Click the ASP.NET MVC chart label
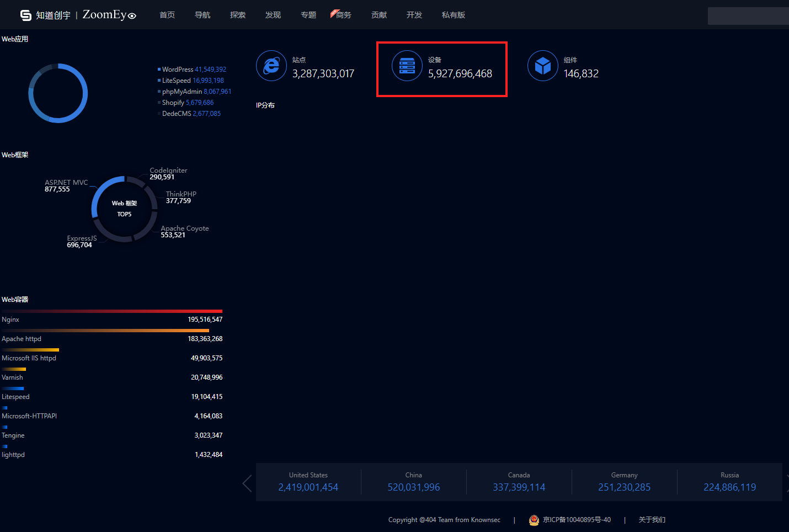Viewport: 789px width, 532px height. coord(66,183)
